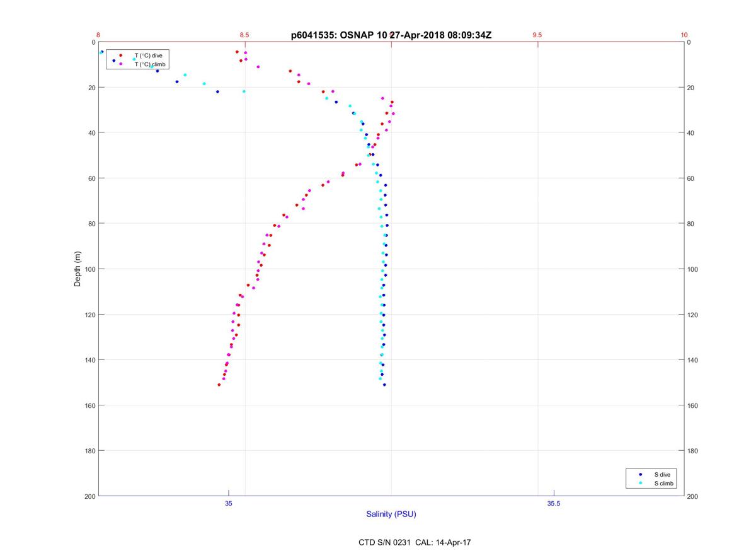
Task: Click the '180' depth tick on left axis
Action: (x=89, y=451)
